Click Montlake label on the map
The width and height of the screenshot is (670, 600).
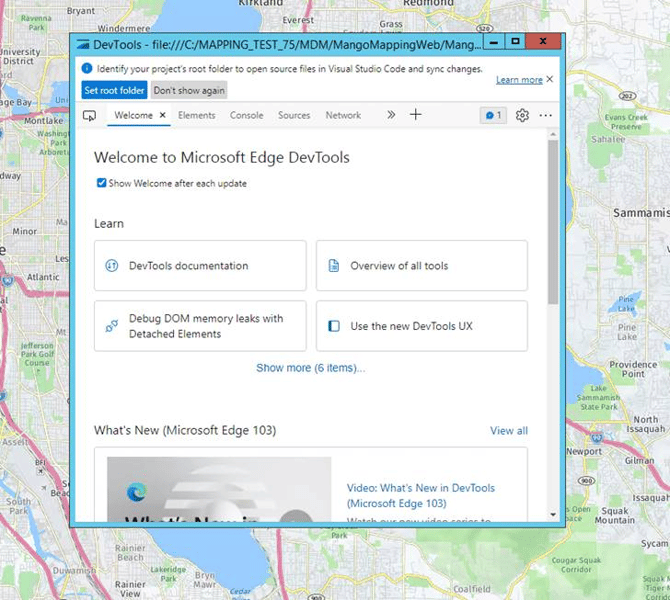[x=43, y=121]
